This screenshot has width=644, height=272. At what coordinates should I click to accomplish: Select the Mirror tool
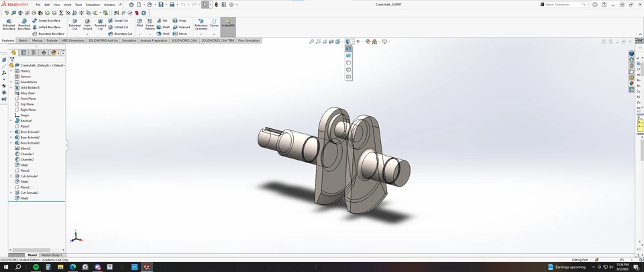pos(180,34)
